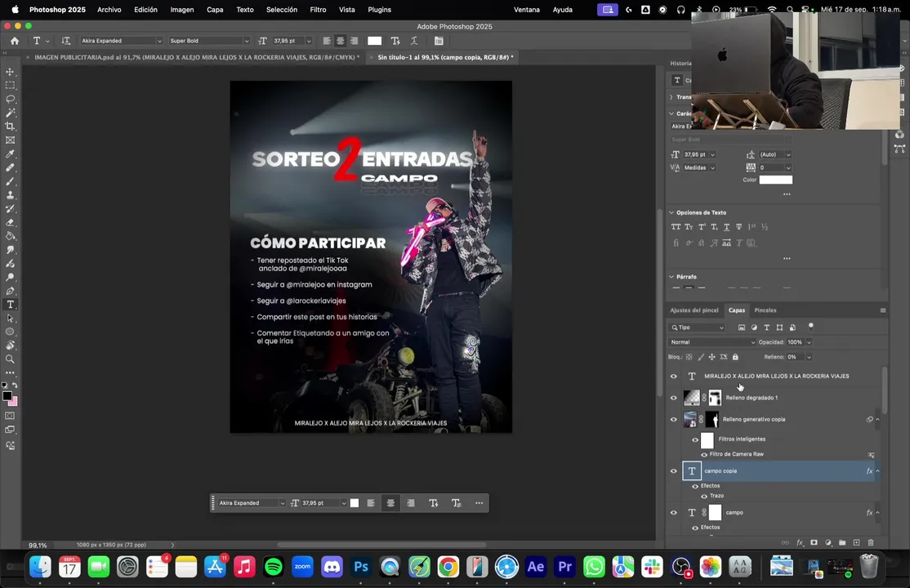The height and width of the screenshot is (588, 910).
Task: Select the Frame tool
Action: pyautogui.click(x=10, y=140)
